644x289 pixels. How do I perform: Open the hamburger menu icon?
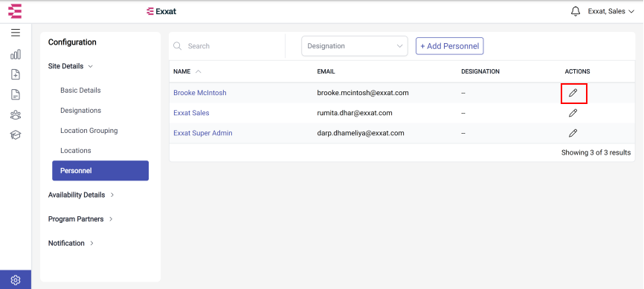(x=16, y=33)
